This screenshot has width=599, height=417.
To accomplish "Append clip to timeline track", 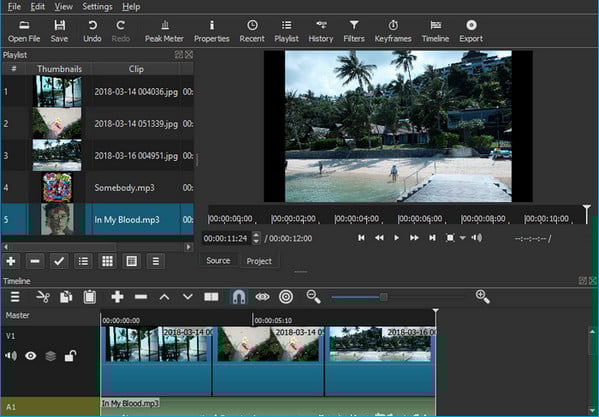I will point(117,297).
